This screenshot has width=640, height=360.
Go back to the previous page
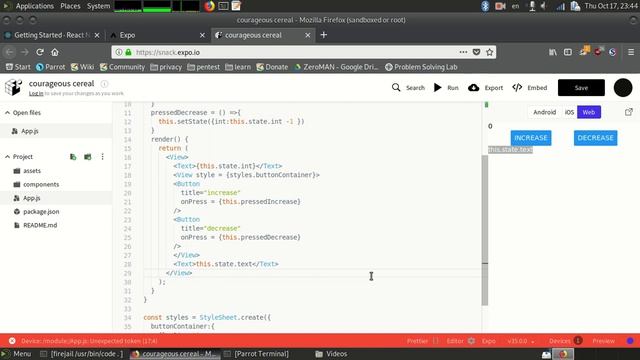pos(9,52)
